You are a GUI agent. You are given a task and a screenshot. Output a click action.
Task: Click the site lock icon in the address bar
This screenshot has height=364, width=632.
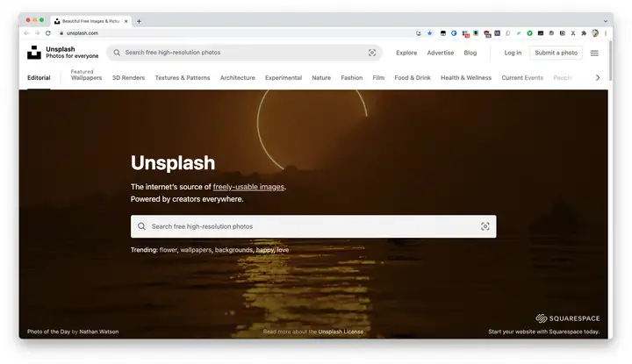pyautogui.click(x=61, y=33)
